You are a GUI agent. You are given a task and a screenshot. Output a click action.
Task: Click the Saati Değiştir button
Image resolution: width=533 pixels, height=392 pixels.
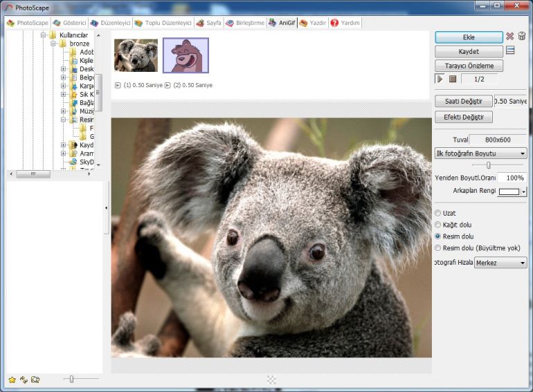pyautogui.click(x=464, y=101)
